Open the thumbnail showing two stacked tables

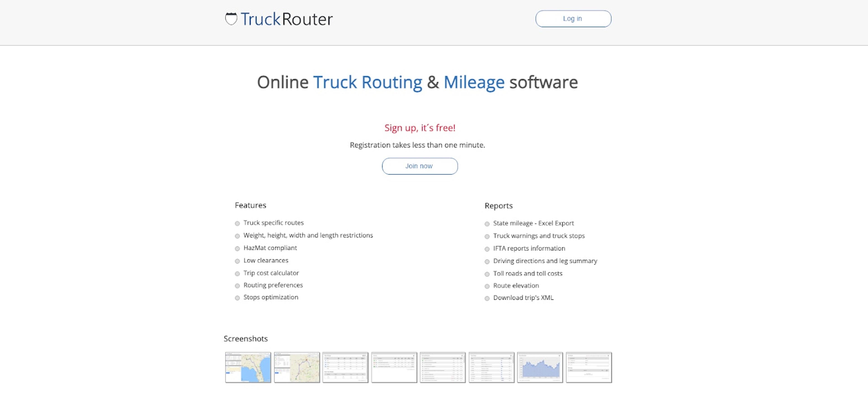coord(345,367)
